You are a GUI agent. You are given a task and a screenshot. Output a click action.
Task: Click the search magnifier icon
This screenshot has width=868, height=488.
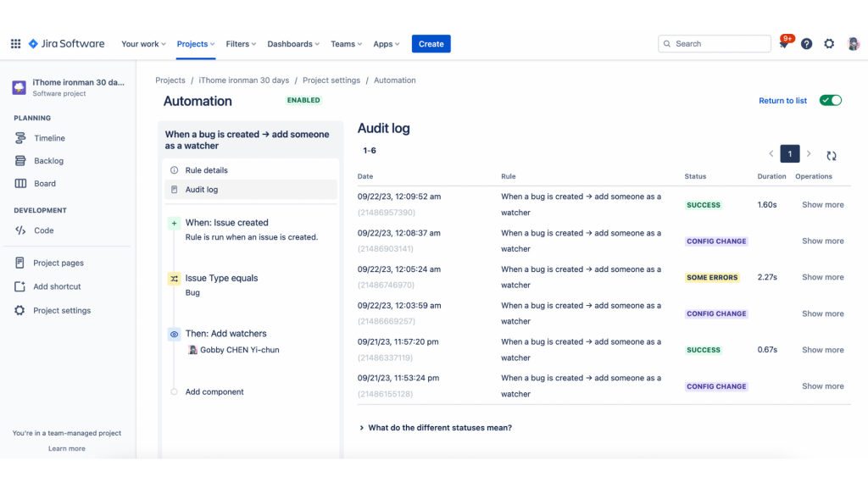pos(667,44)
